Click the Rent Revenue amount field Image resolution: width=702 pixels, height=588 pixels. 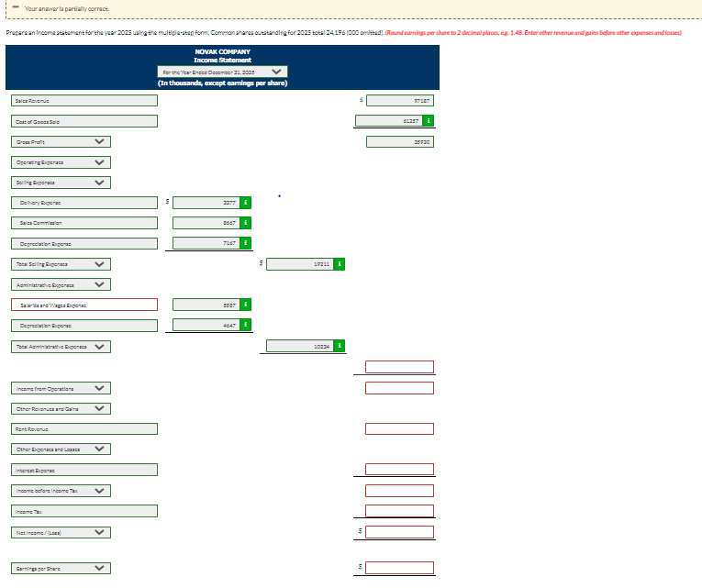click(x=399, y=428)
